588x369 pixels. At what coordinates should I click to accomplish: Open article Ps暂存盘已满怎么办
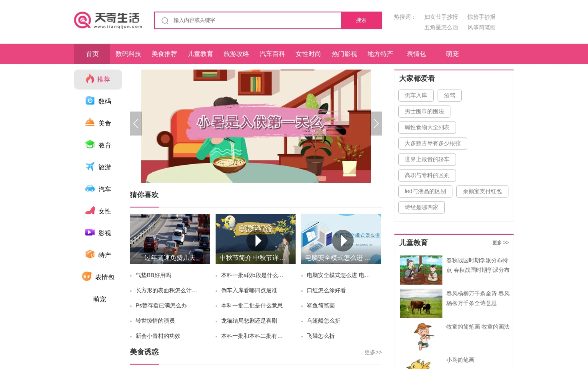click(161, 305)
